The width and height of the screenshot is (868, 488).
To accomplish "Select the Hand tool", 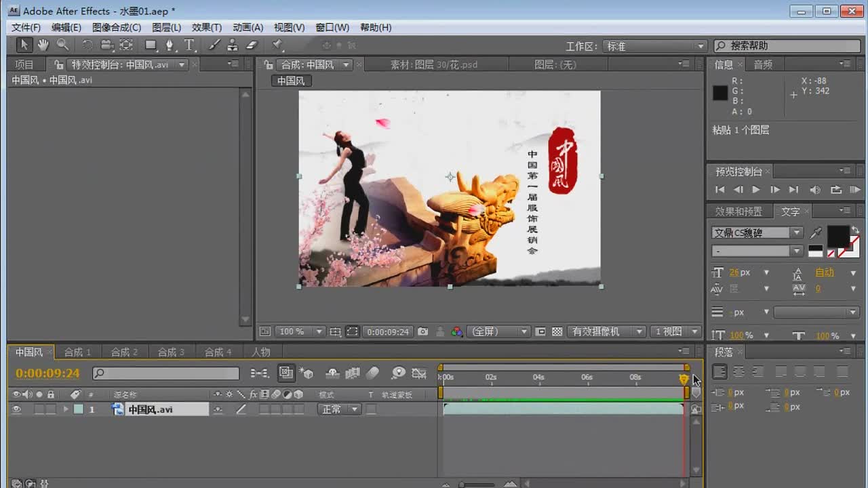I will point(43,45).
